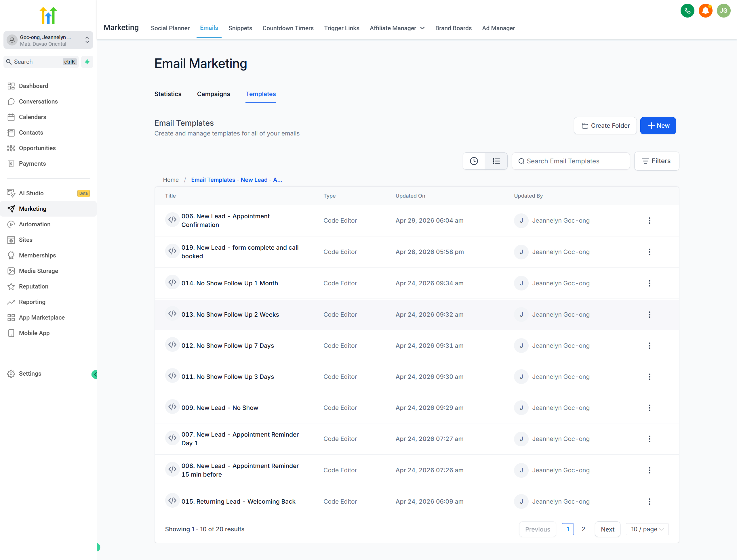Open the three-dot menu for 008. Appointment Reminder 15 min
This screenshot has width=737, height=560.
(x=649, y=470)
